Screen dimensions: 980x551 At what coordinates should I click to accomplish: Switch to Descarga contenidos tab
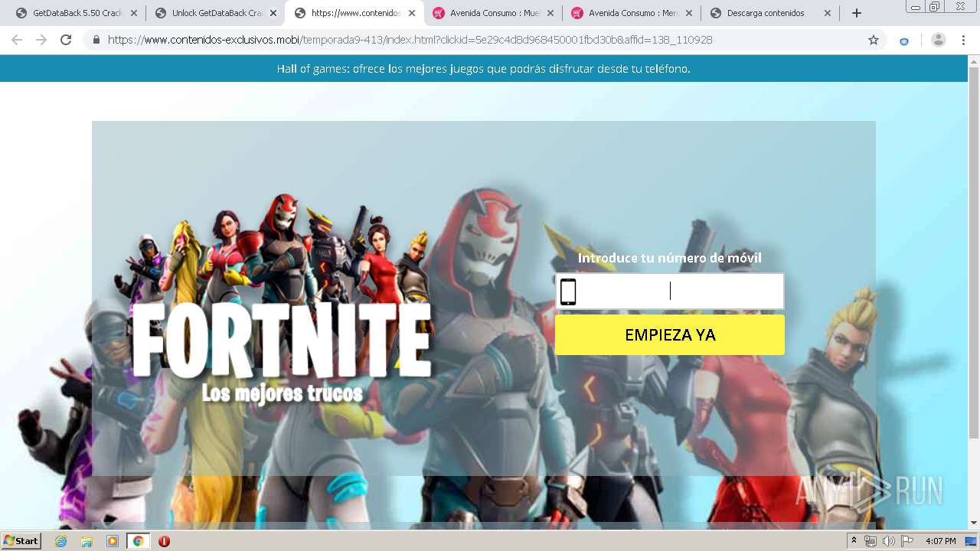tap(769, 13)
